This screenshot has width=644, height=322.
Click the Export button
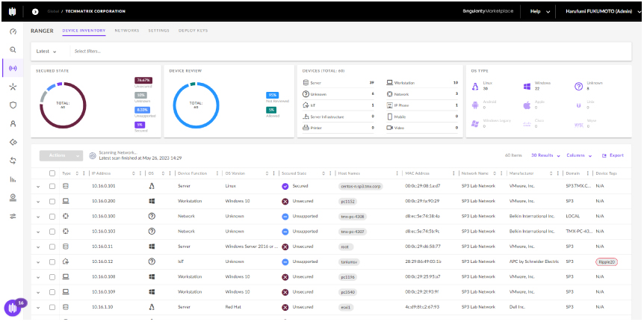click(613, 155)
